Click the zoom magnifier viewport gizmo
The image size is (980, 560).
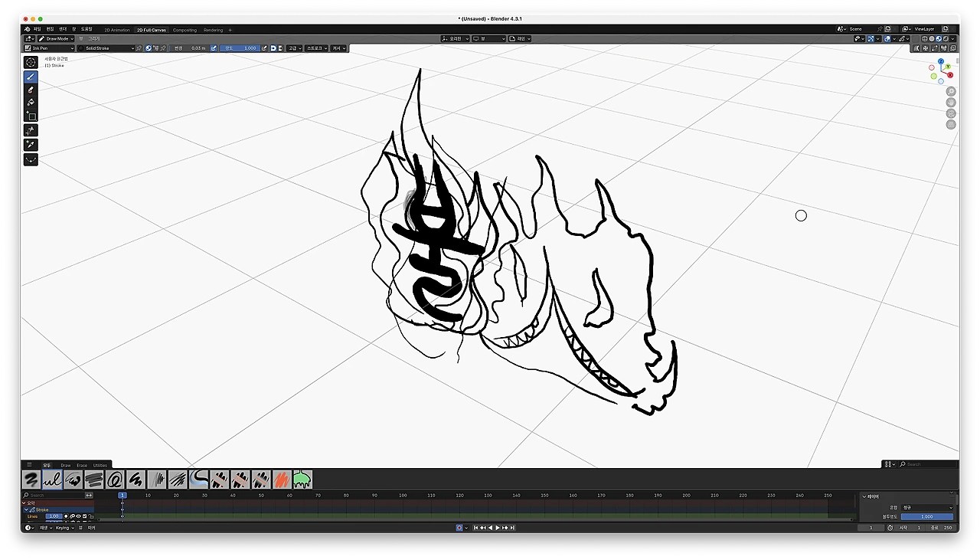click(x=951, y=92)
